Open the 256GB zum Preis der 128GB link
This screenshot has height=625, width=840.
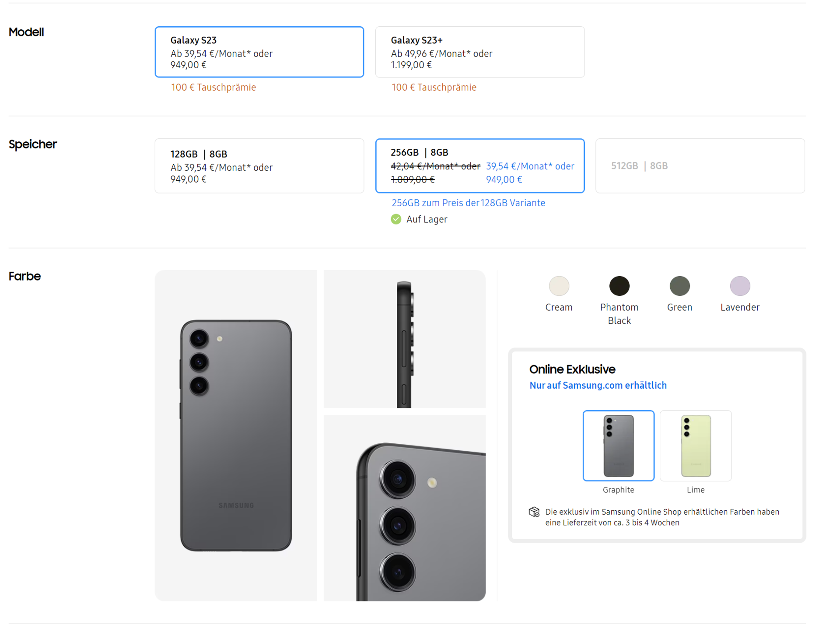pos(468,203)
